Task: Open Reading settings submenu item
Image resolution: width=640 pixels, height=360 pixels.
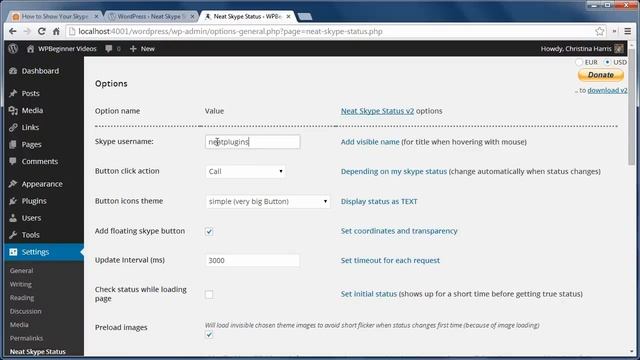Action: pyautogui.click(x=22, y=298)
